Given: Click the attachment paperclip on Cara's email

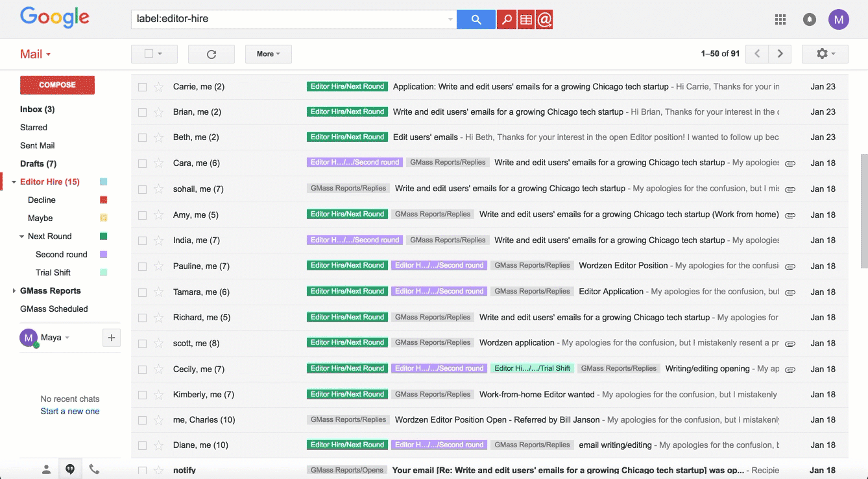Looking at the screenshot, I should click(x=790, y=163).
